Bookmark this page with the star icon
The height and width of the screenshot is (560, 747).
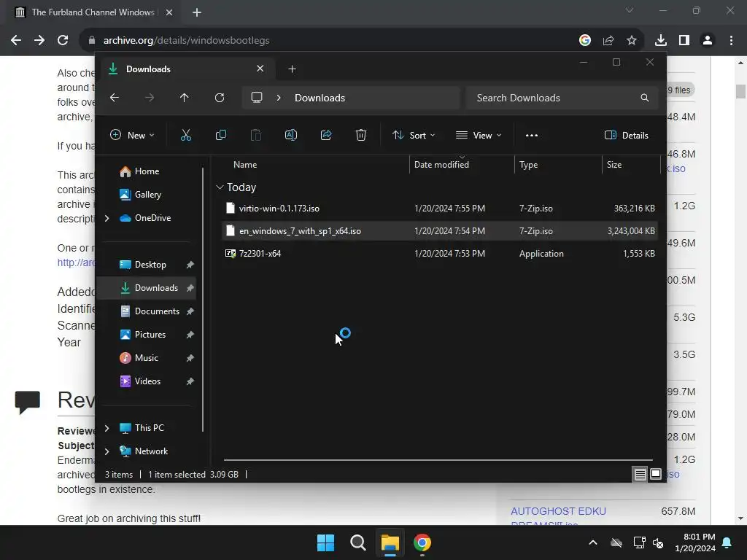632,41
